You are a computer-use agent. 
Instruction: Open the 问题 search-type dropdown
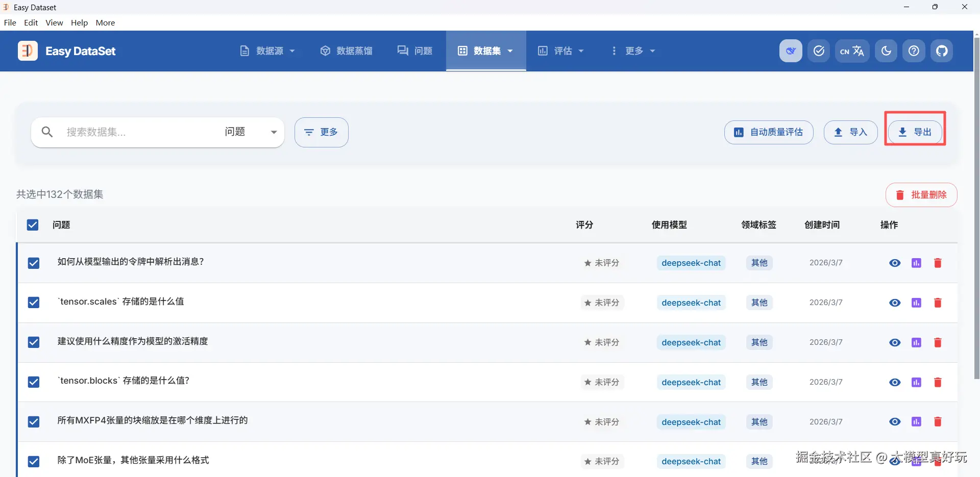pos(251,132)
